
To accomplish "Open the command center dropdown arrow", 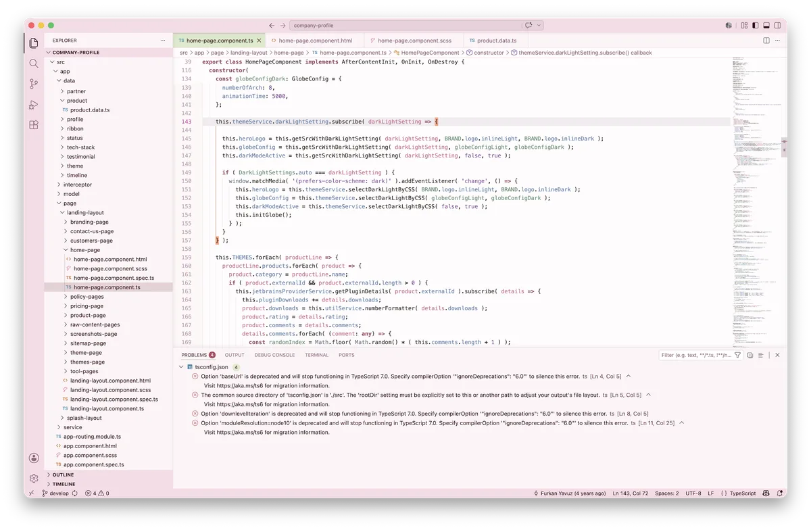I will (539, 26).
